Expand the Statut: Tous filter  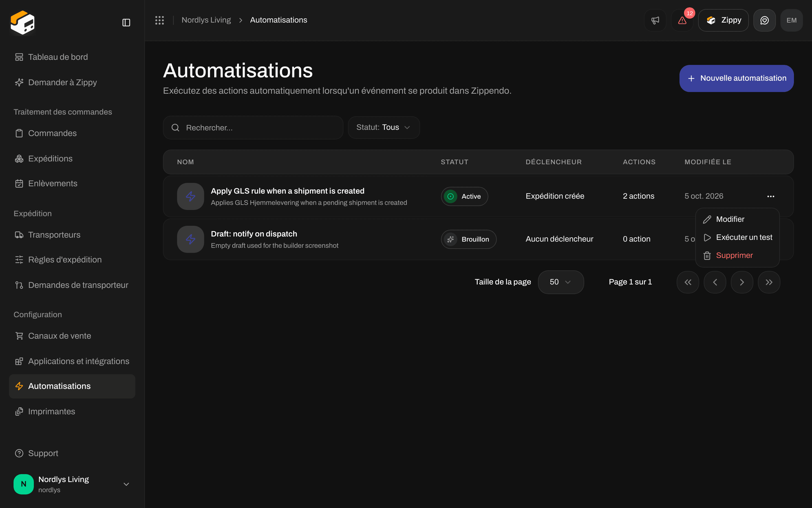point(383,127)
